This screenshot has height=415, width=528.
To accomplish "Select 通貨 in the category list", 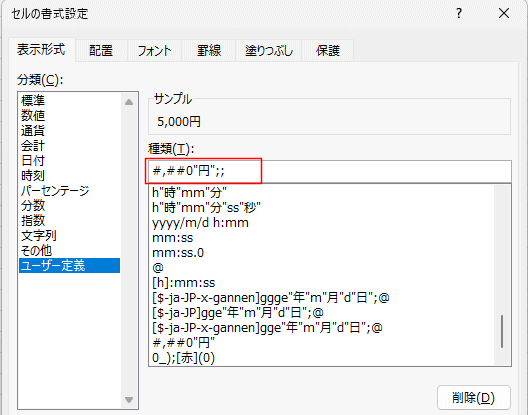I will (x=33, y=131).
